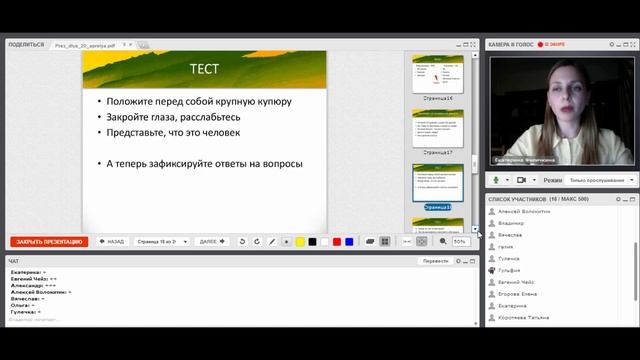Select participant Екатерина in list
Viewport: 640px width, 360px height.
coord(512,306)
